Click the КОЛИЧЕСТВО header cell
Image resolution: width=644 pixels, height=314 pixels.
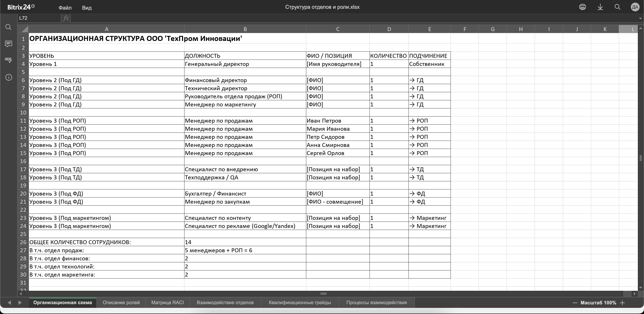coord(389,56)
